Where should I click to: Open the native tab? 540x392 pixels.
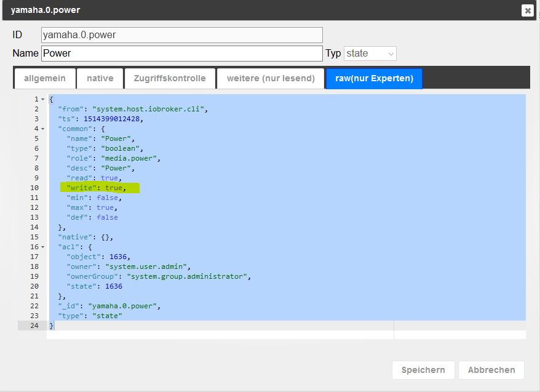tap(100, 78)
